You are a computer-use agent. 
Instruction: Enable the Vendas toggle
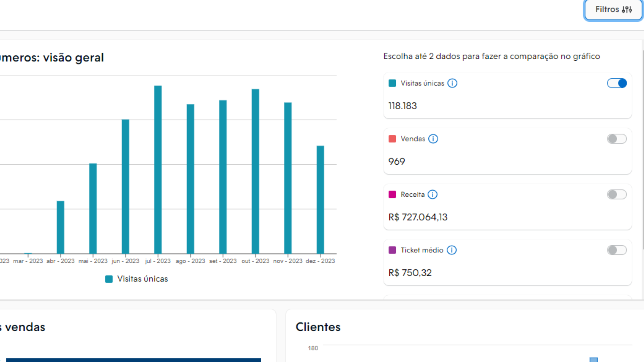617,139
